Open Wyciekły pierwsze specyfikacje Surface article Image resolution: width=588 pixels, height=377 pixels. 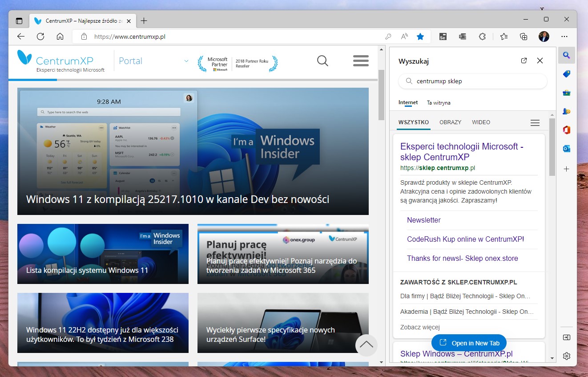coord(283,323)
